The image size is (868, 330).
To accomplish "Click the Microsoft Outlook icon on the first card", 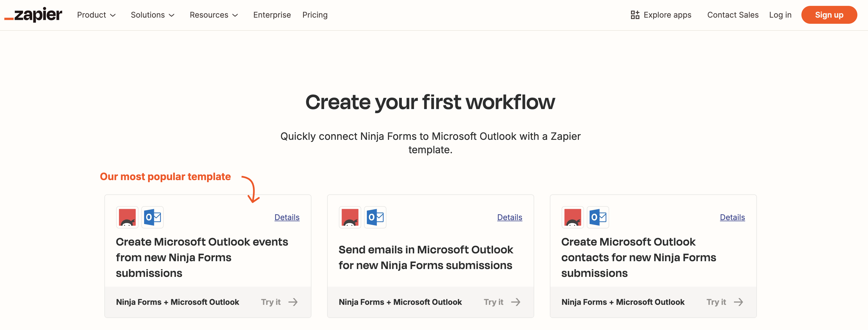I will click(x=152, y=217).
